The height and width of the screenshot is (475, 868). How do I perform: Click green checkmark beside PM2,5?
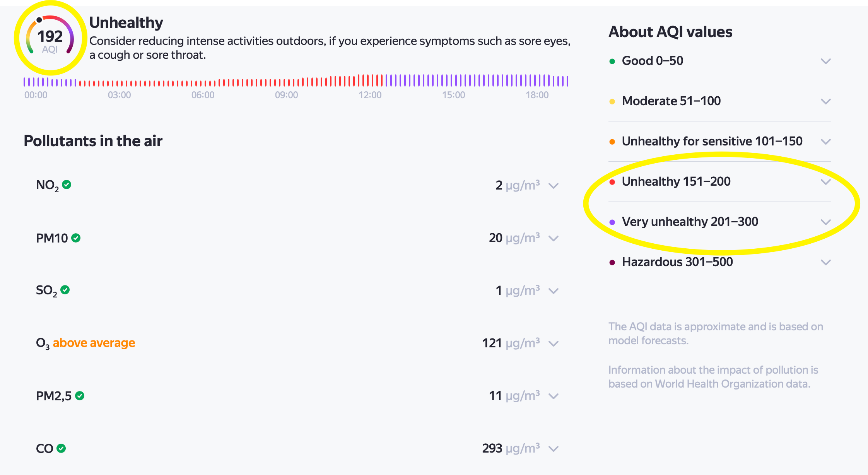point(80,396)
